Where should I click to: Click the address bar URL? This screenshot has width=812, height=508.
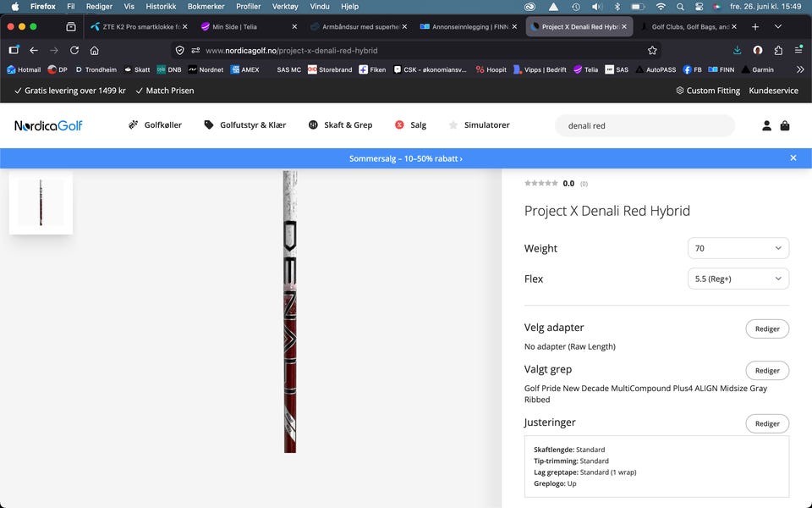[x=292, y=50]
